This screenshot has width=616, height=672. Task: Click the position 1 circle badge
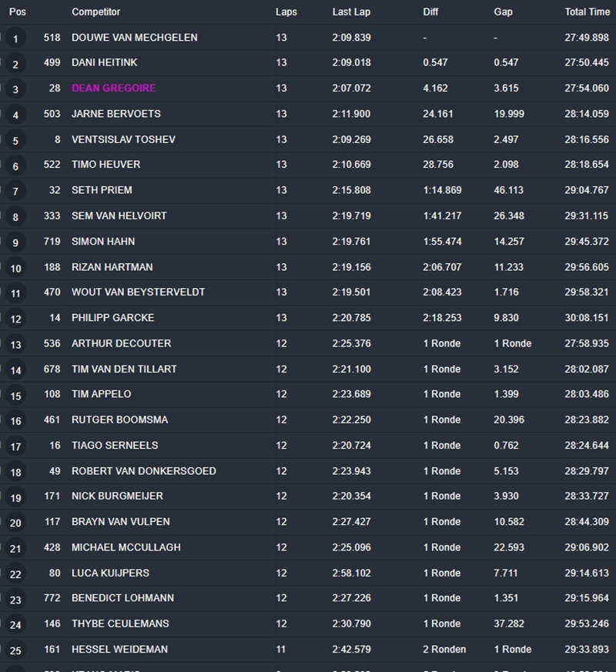coord(15,38)
